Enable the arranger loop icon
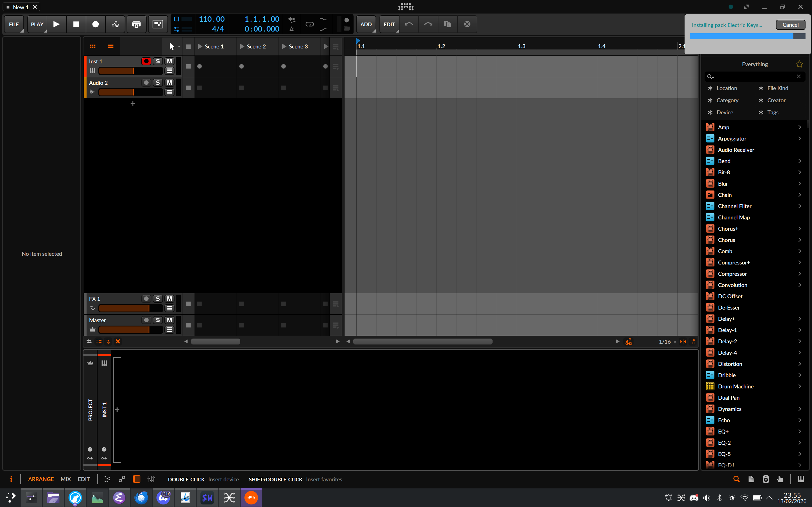Image resolution: width=812 pixels, height=507 pixels. (x=309, y=24)
